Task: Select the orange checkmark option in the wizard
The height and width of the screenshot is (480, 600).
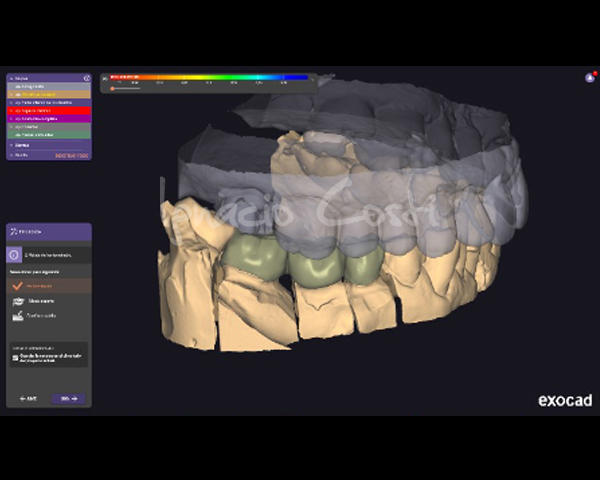Action: pos(17,285)
